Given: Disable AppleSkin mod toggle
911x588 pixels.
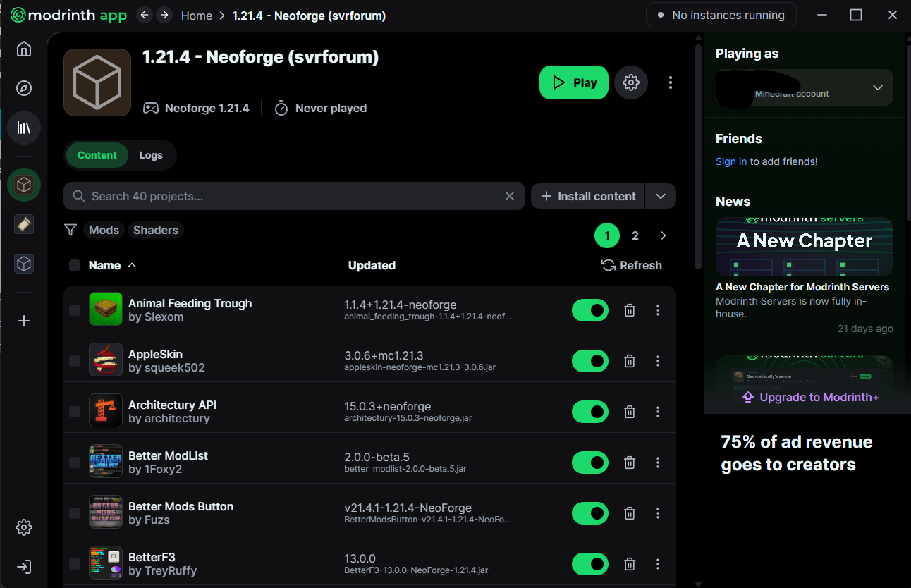Looking at the screenshot, I should (x=590, y=361).
